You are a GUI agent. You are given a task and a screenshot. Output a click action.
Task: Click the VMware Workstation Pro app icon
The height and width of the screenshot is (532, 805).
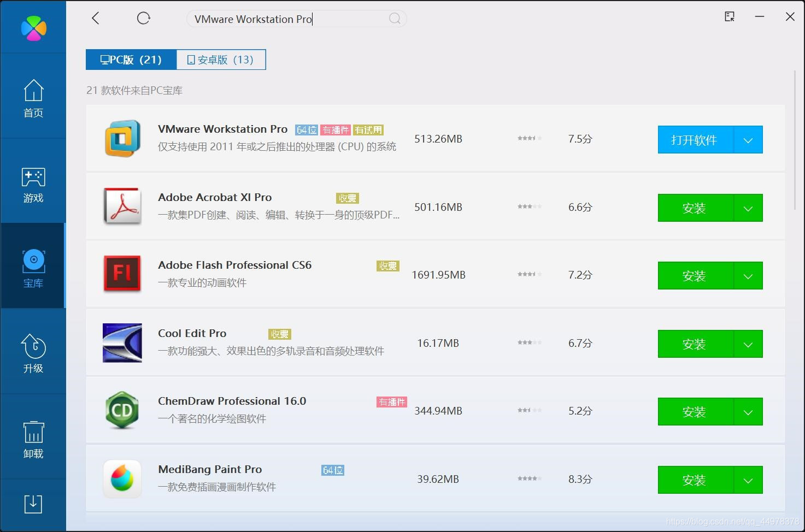122,139
